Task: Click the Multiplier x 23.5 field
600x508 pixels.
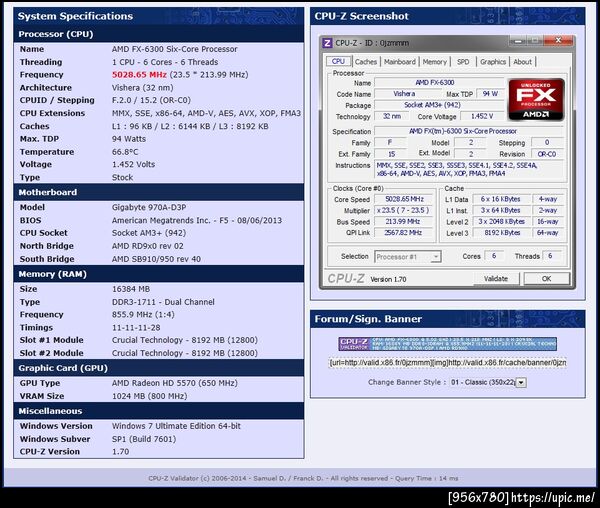Action: tap(404, 210)
